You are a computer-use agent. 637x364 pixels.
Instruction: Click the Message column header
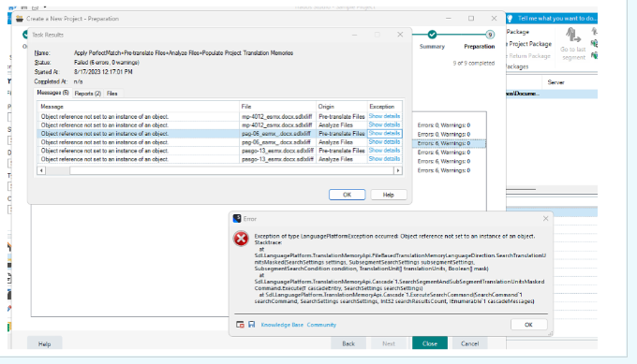tap(138, 107)
